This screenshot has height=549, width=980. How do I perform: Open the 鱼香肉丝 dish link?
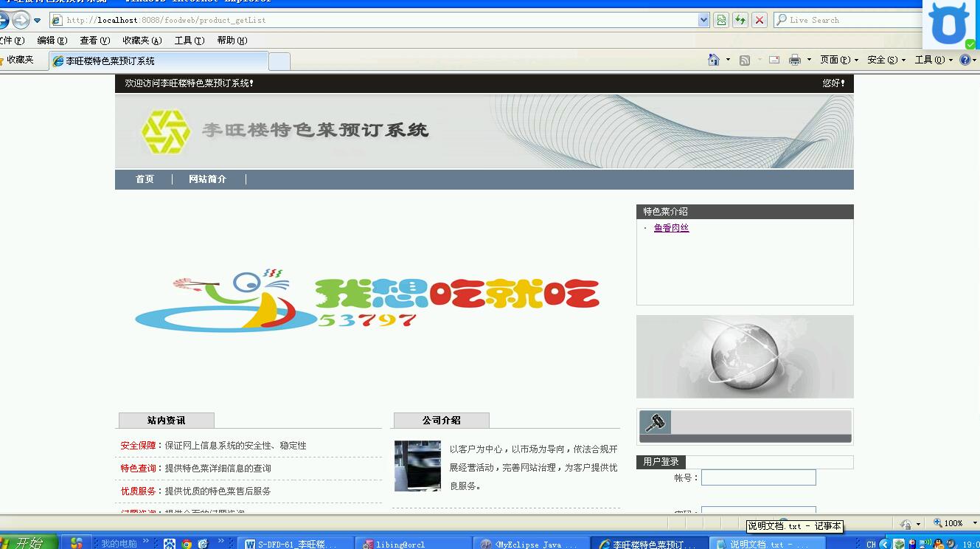pyautogui.click(x=671, y=228)
